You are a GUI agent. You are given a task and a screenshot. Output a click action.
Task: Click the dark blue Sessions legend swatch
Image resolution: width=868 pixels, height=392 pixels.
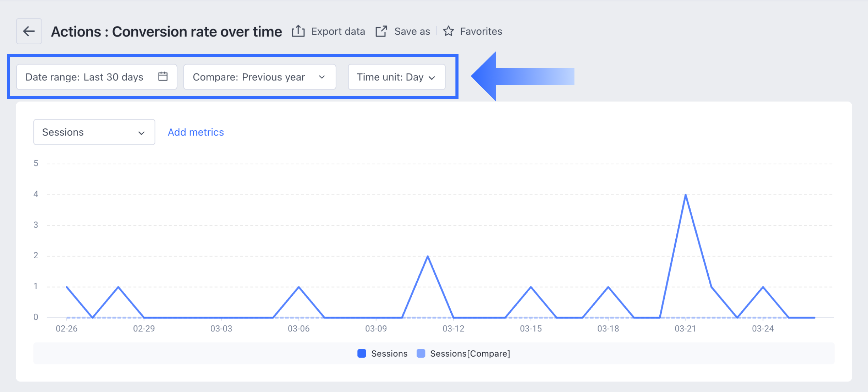(361, 354)
